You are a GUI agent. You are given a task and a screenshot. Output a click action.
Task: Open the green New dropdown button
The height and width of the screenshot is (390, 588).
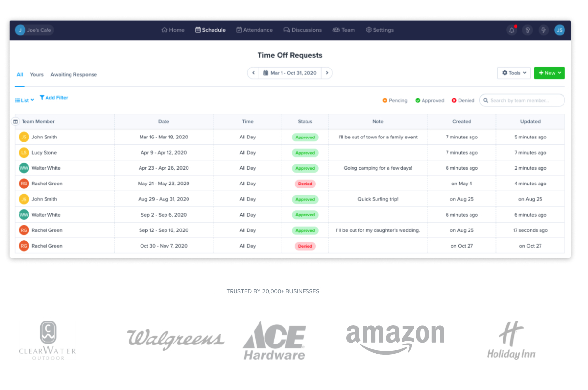(549, 73)
